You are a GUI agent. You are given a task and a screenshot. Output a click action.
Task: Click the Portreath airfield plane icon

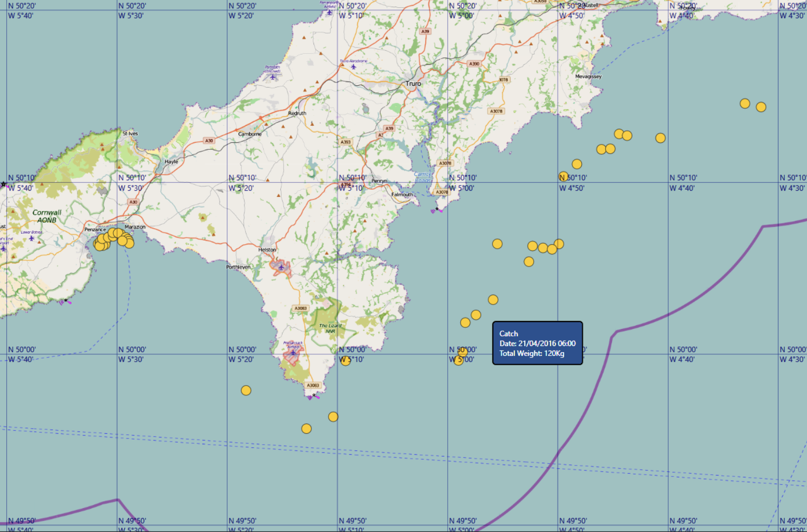click(273, 77)
